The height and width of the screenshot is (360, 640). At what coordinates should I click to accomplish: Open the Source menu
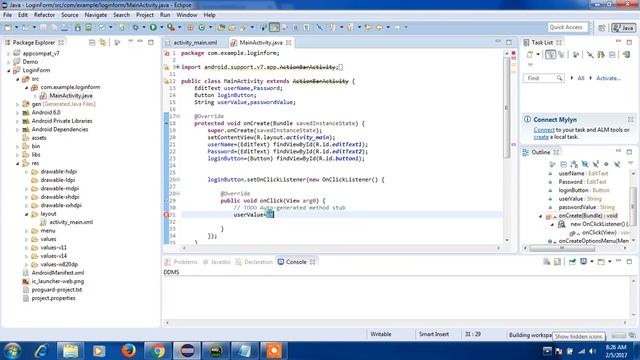click(70, 15)
